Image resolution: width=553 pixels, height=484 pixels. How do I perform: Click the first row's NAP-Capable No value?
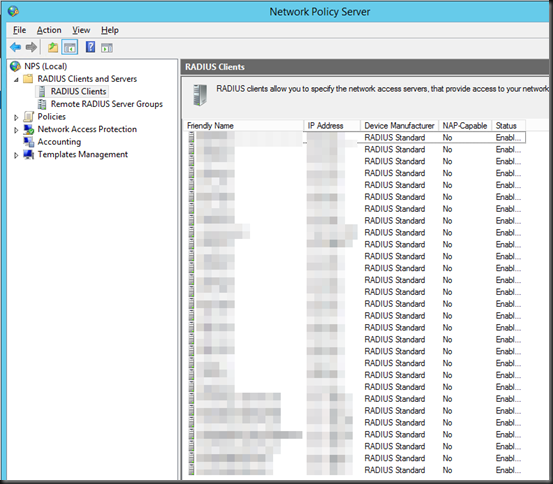pyautogui.click(x=447, y=138)
